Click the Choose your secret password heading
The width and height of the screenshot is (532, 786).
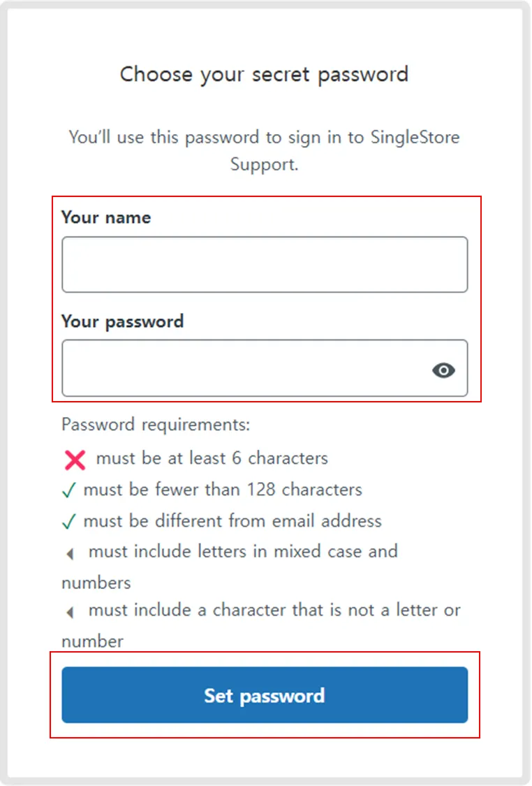[x=264, y=74]
